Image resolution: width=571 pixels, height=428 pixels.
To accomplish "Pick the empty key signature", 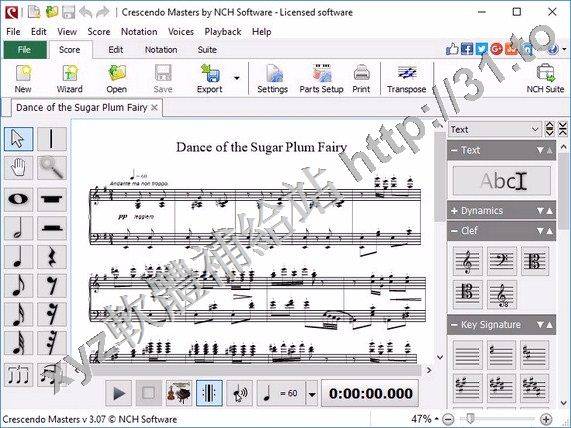I will (468, 354).
